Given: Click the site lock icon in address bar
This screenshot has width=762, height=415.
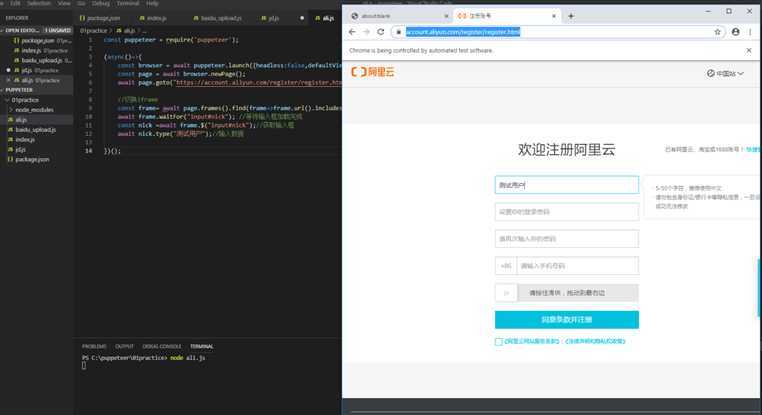Looking at the screenshot, I should tap(398, 32).
